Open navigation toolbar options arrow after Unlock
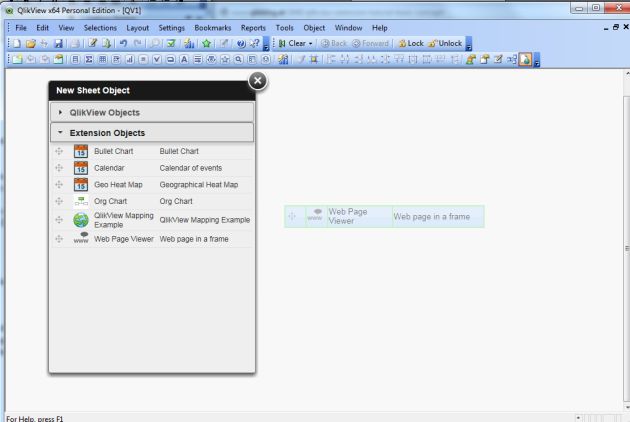The height and width of the screenshot is (422, 630). click(468, 44)
